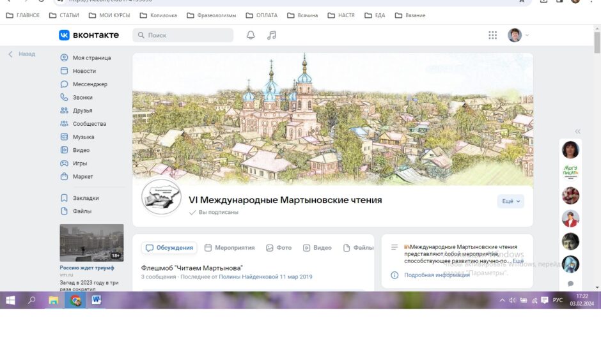Open Messenger from the left sidebar
Screen dimensions: 601x364
click(x=90, y=84)
